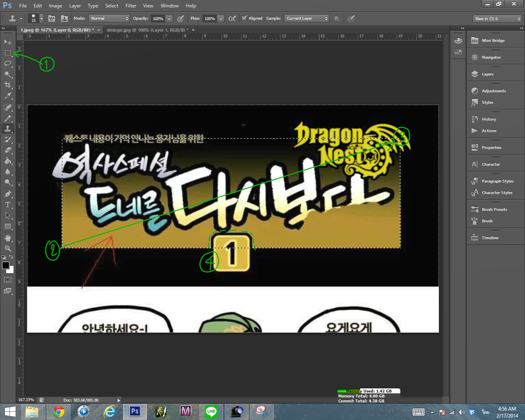This screenshot has height=420, width=525.
Task: Change the screen mode
Action: pos(8,291)
